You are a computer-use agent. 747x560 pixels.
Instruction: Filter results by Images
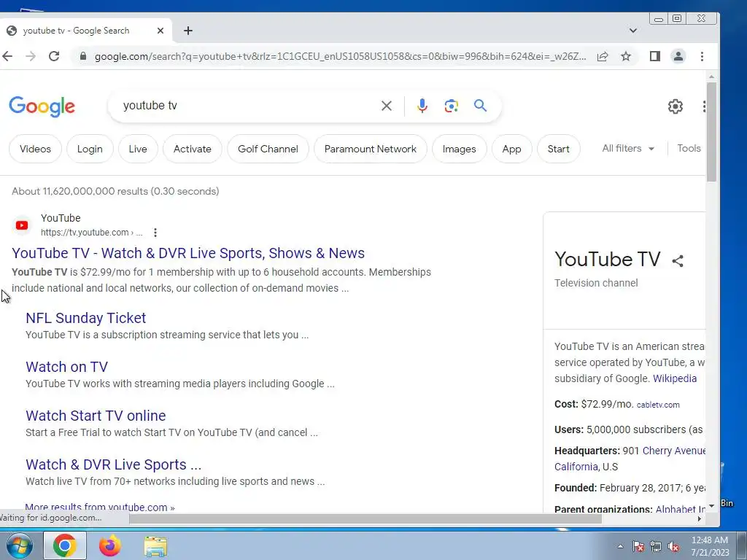tap(460, 149)
